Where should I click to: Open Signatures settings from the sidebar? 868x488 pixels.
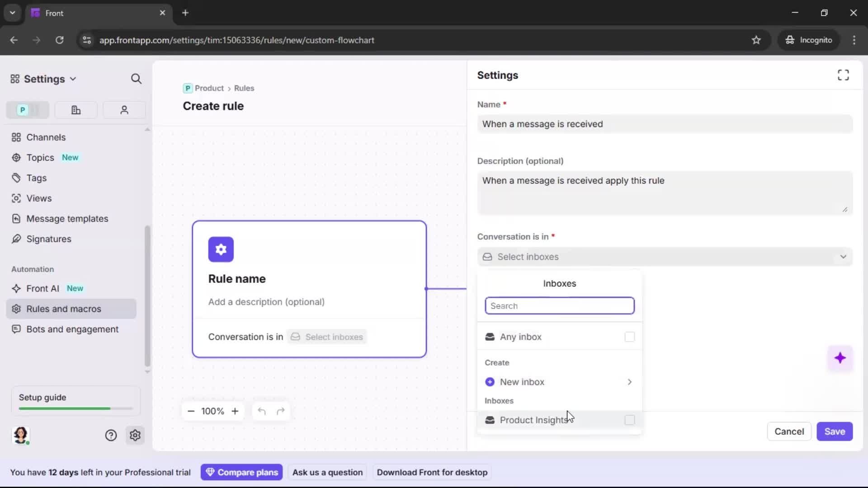[x=48, y=239]
